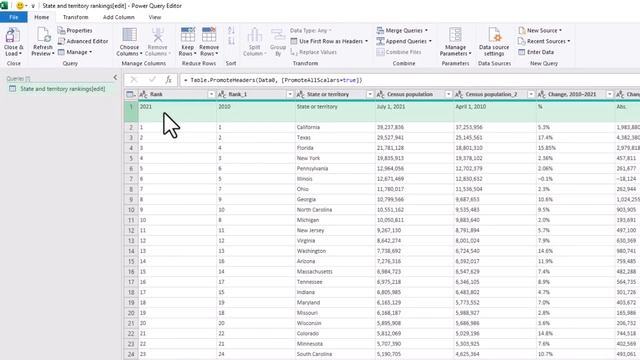
Task: Click the Close & Load icon
Action: click(13, 35)
